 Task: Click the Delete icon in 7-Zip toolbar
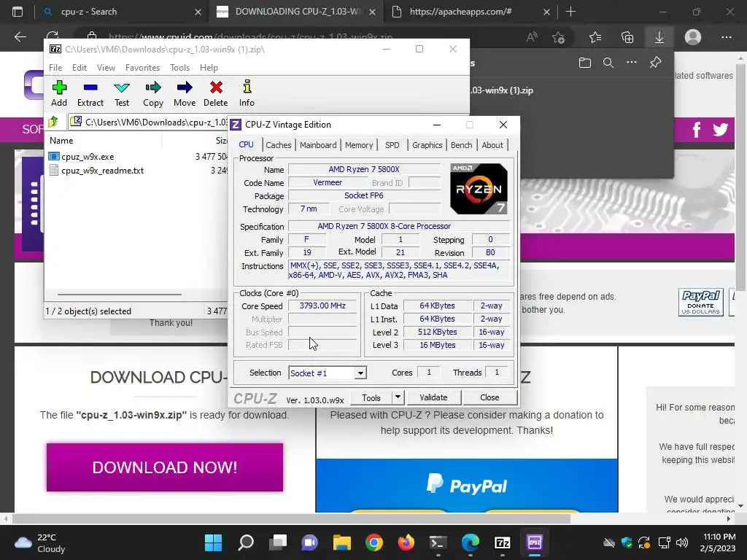pyautogui.click(x=216, y=93)
